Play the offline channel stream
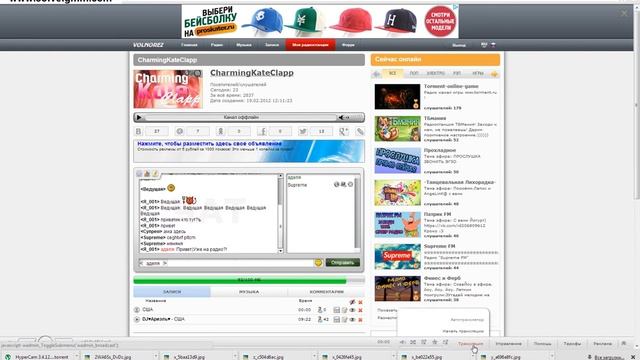This screenshot has width=640, height=360. (139, 118)
